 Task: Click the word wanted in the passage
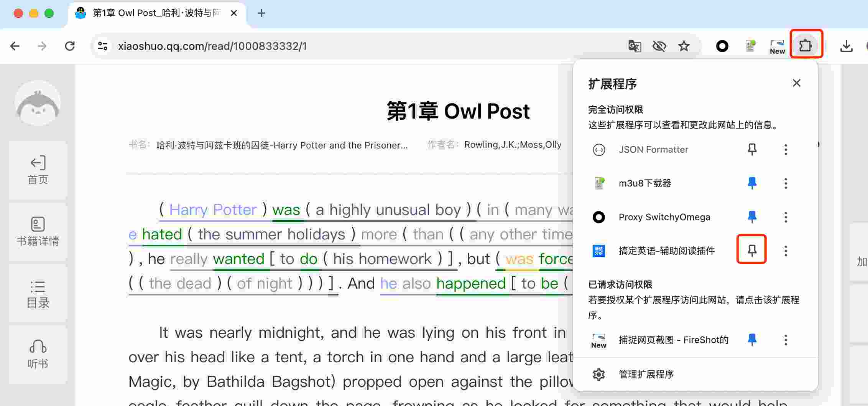[238, 259]
